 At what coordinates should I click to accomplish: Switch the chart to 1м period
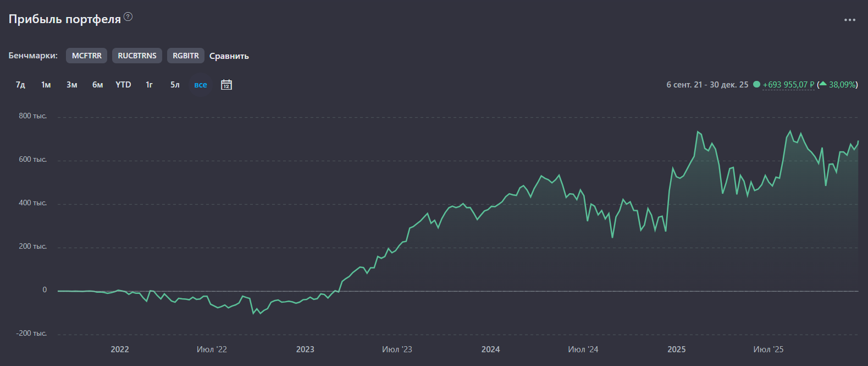pos(46,85)
